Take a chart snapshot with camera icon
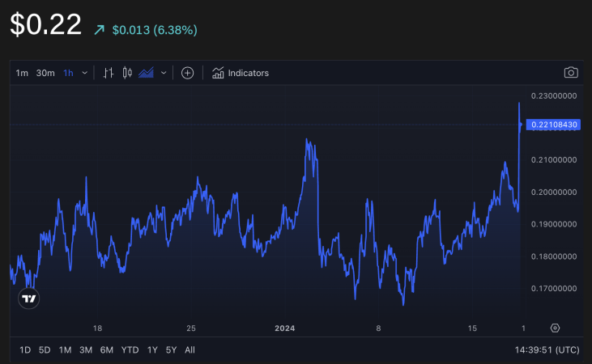 571,73
